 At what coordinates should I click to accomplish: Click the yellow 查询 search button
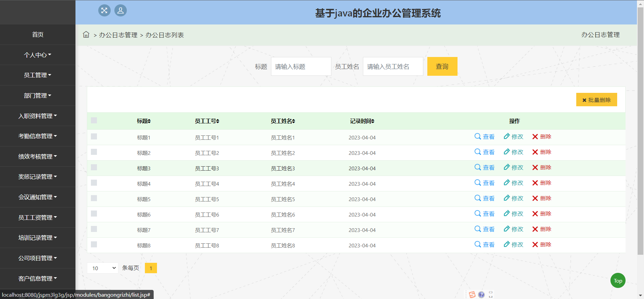point(442,66)
